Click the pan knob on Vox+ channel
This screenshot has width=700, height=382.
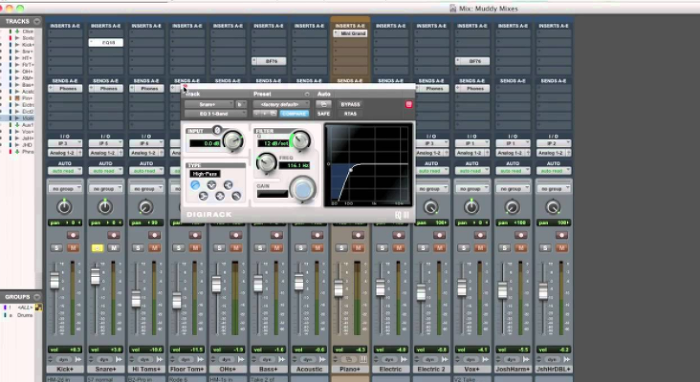pos(471,207)
